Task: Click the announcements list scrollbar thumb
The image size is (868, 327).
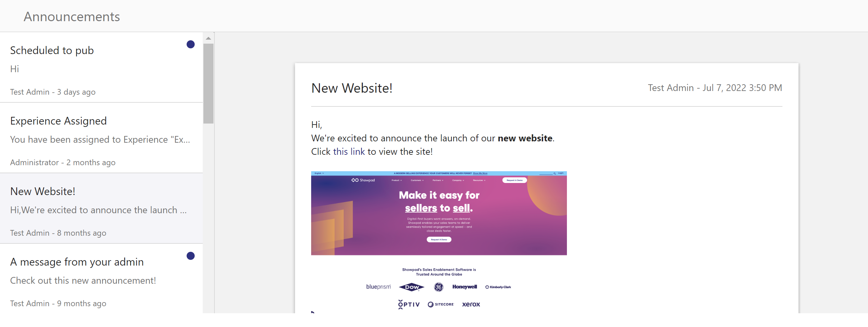Action: pos(208,84)
